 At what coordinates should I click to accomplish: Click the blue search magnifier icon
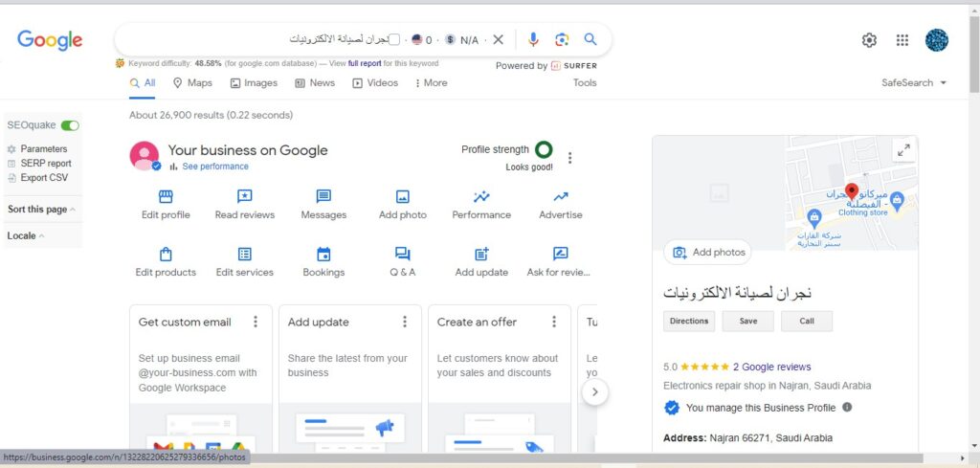[x=590, y=39]
